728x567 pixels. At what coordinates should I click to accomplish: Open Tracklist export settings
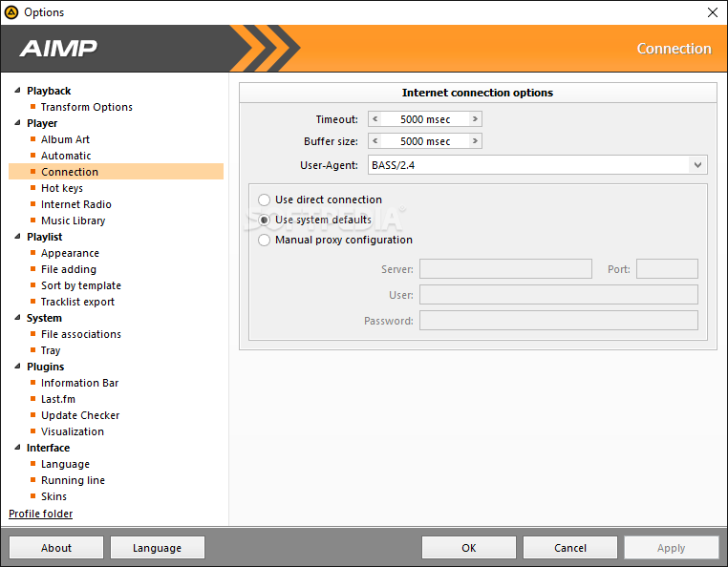click(77, 302)
